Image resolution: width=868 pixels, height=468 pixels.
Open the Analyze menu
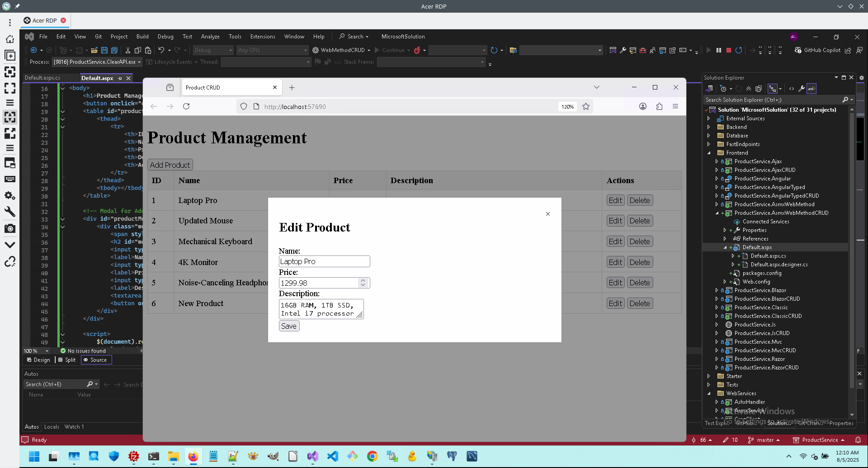coord(210,37)
